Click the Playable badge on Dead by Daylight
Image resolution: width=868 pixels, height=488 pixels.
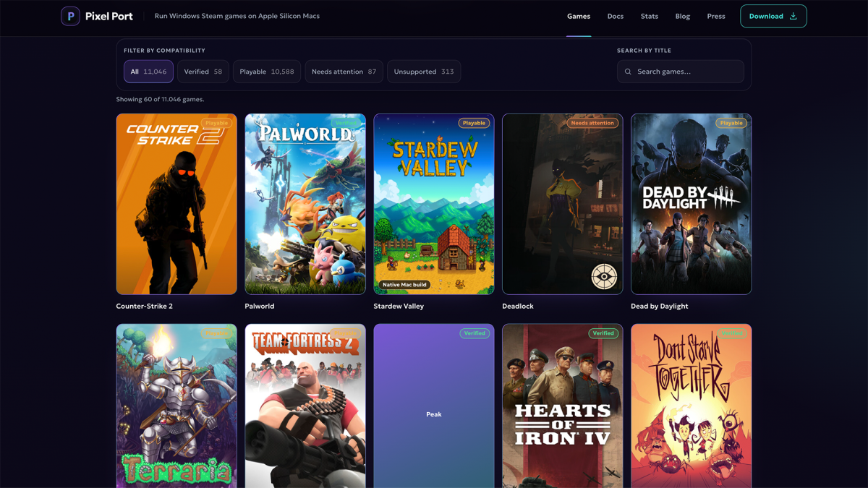[x=731, y=123]
